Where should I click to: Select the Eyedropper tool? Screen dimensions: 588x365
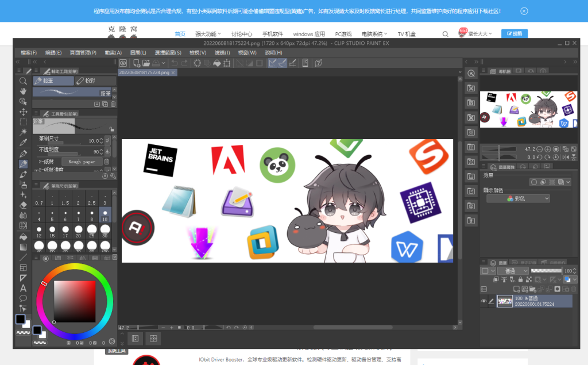[23, 143]
